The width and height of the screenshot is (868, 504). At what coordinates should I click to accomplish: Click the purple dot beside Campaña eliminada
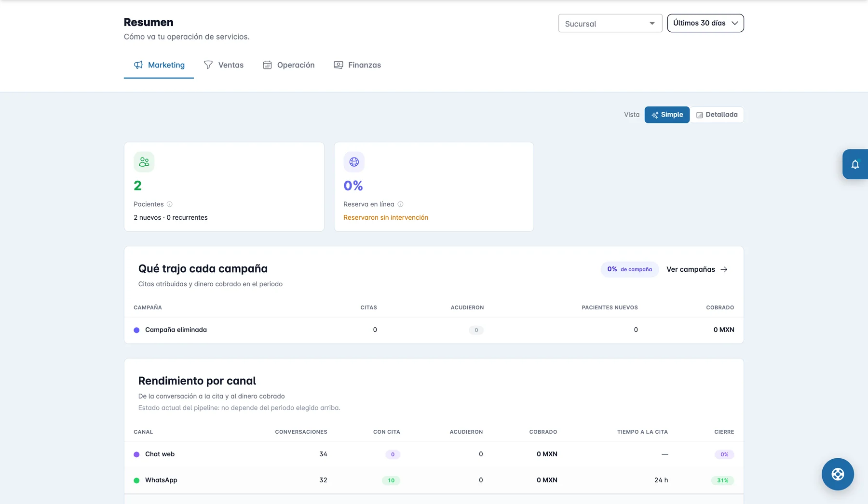136,330
